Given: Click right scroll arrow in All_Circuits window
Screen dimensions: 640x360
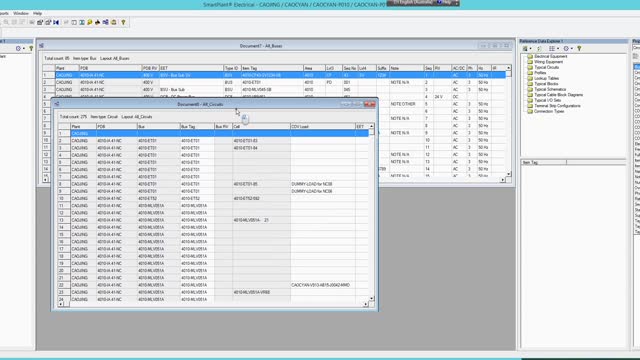Looking at the screenshot, I should coord(366,304).
